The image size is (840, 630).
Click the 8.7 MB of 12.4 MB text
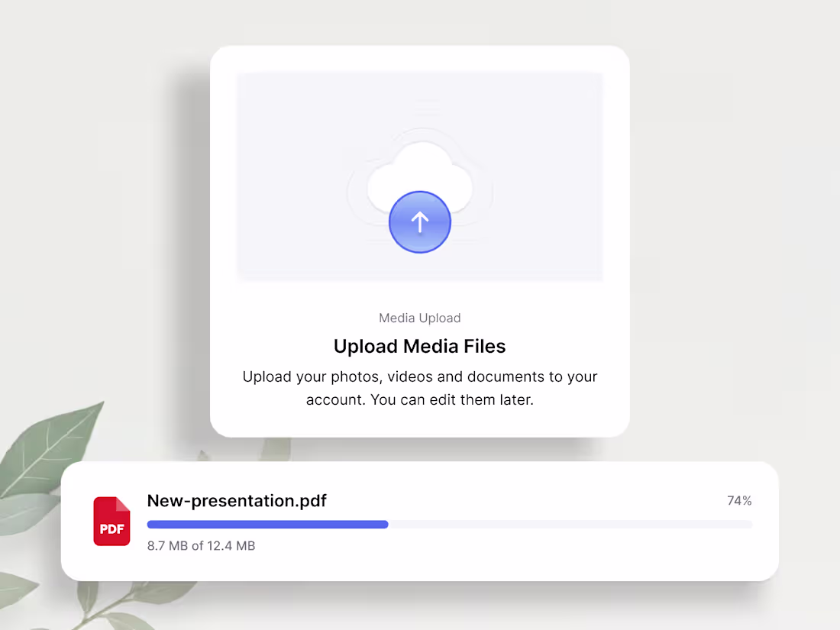click(x=201, y=545)
